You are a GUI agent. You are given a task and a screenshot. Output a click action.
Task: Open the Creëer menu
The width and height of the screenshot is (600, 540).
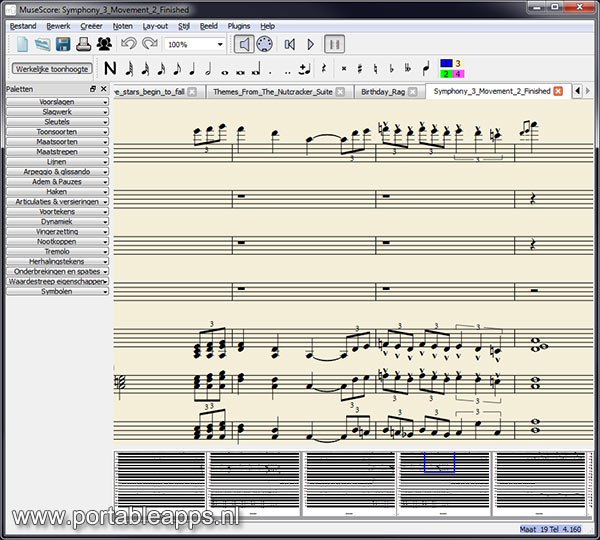click(x=91, y=26)
